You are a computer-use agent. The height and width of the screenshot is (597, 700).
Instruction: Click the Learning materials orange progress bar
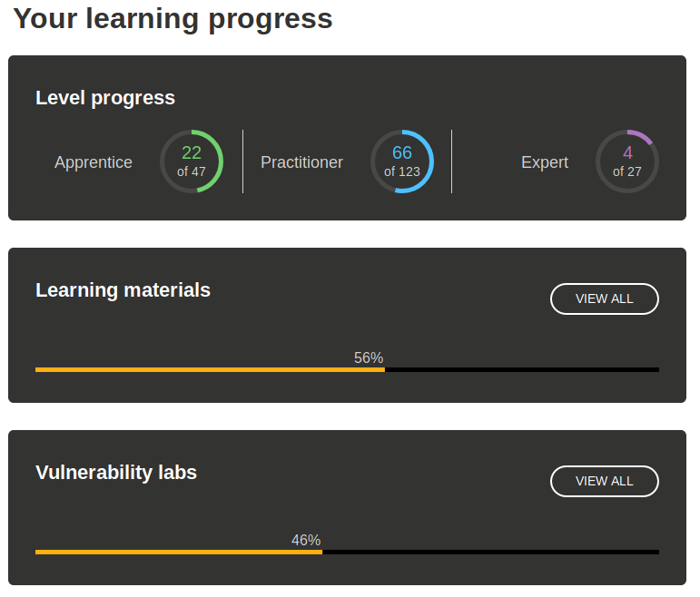click(209, 369)
